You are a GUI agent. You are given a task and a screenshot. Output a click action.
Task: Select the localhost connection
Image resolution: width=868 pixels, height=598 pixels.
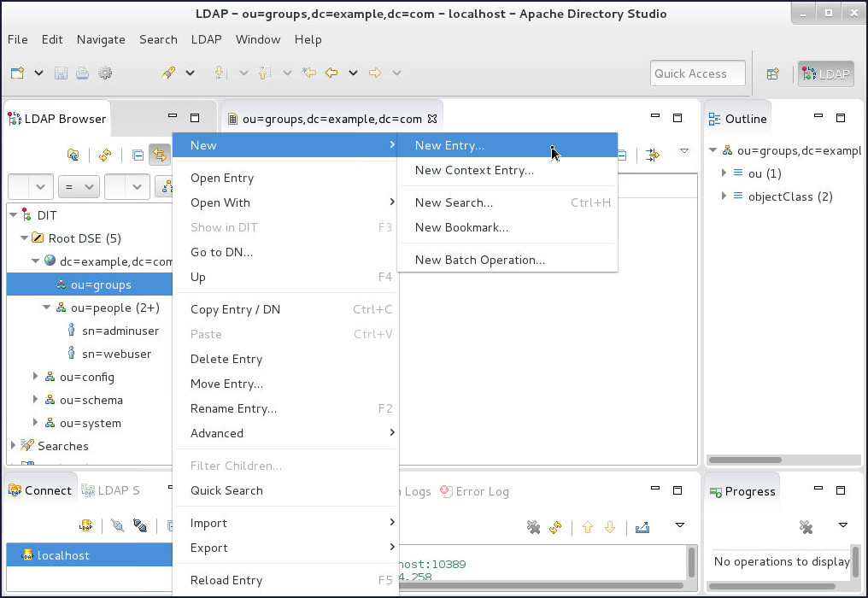coord(89,554)
